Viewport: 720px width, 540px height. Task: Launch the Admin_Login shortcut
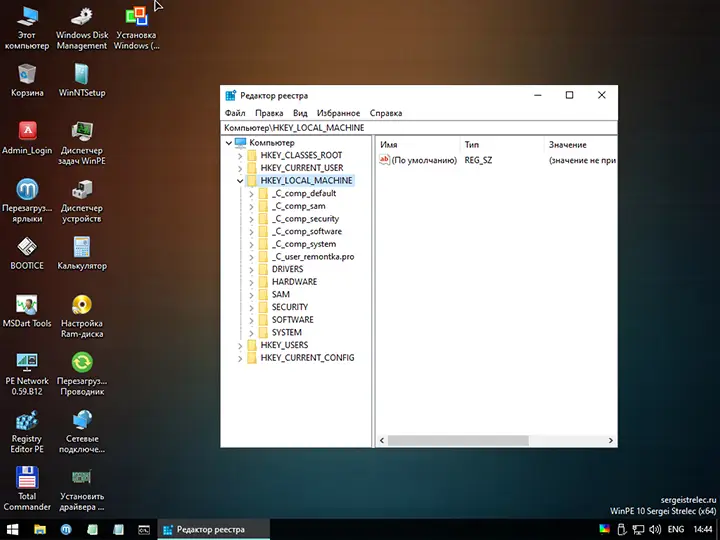(x=27, y=138)
